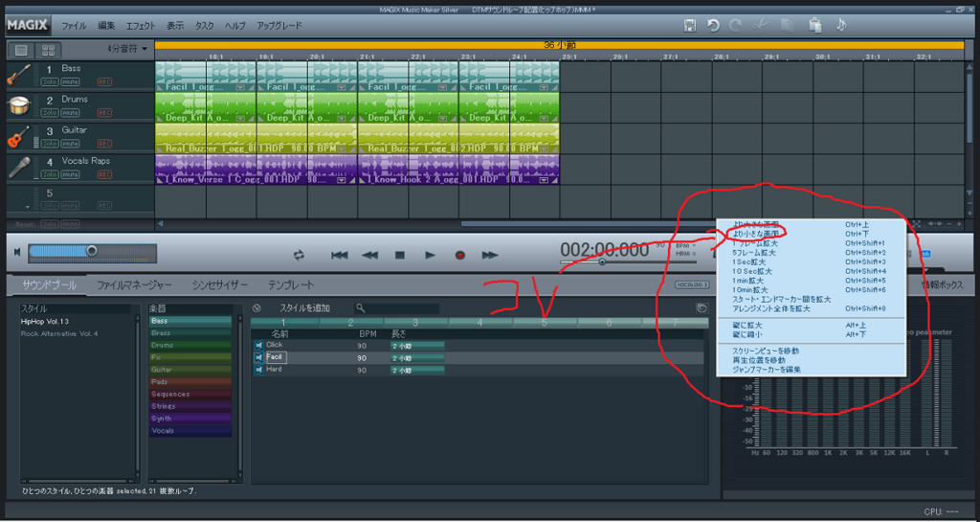Mute the Guitar track
The height and width of the screenshot is (522, 980).
coord(69,144)
